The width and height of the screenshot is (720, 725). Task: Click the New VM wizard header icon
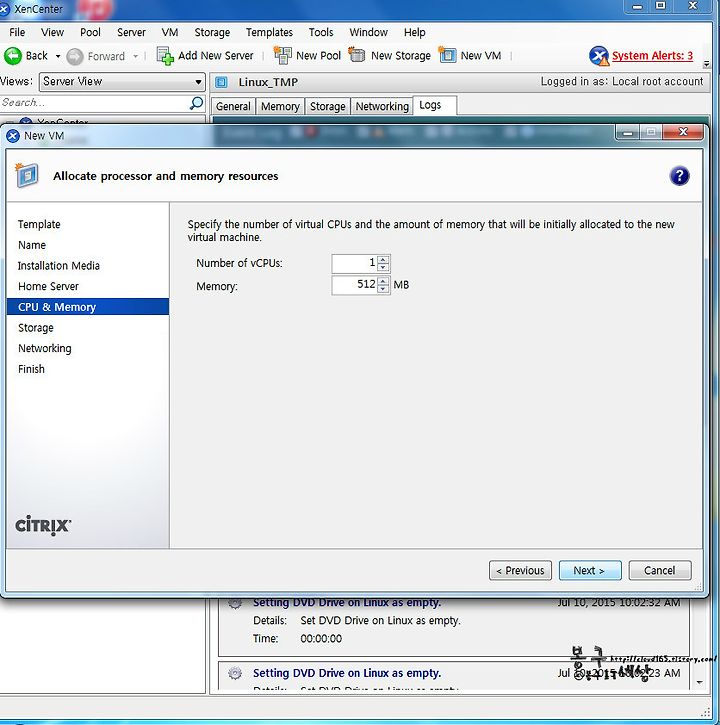click(27, 175)
